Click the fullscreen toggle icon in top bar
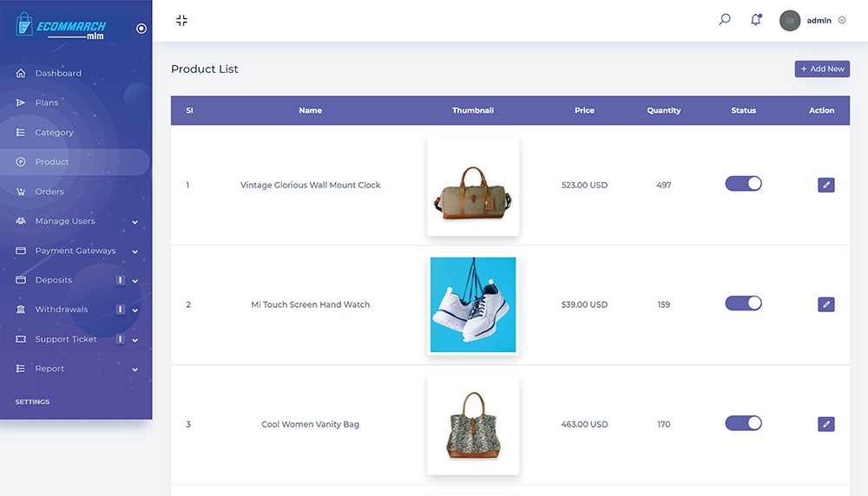The image size is (868, 496). (x=181, y=21)
